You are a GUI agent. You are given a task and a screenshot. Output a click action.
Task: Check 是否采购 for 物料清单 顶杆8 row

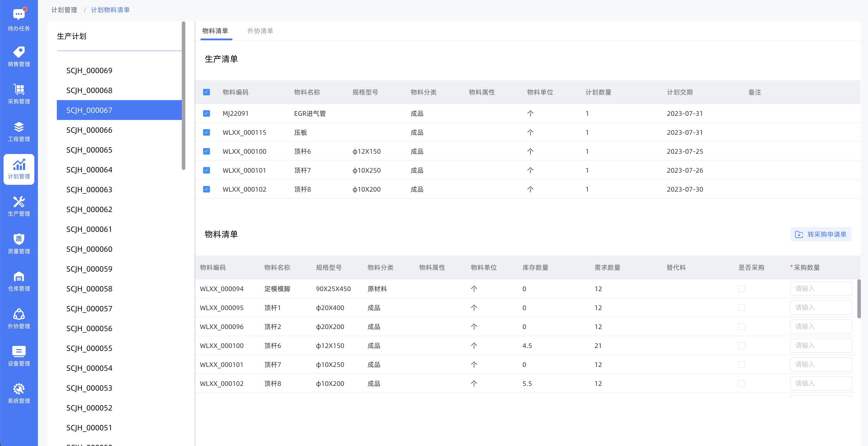(742, 383)
